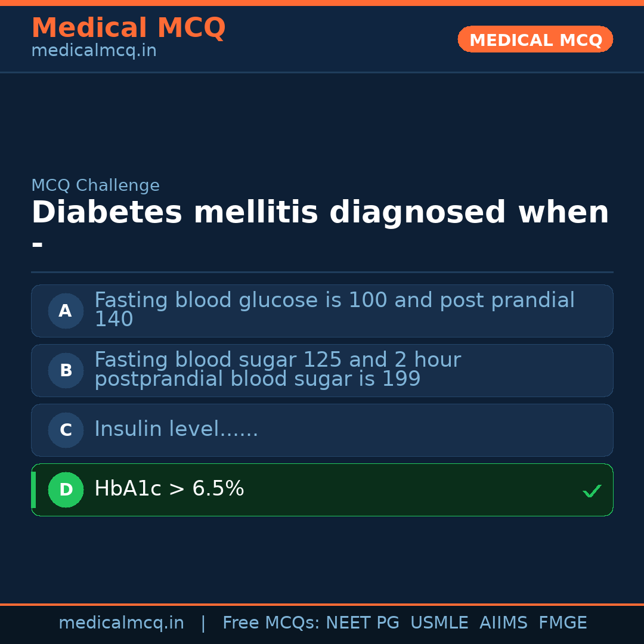The width and height of the screenshot is (644, 644).
Task: Click the 'Free MCQs:' footer text
Action: [271, 623]
